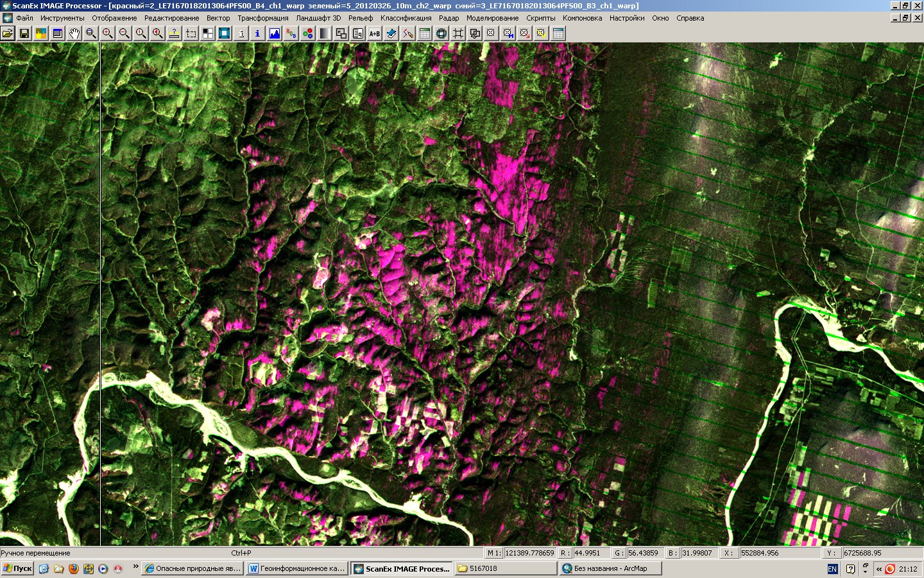Open the colored puzzle-pieces toolbar icon

click(x=41, y=33)
